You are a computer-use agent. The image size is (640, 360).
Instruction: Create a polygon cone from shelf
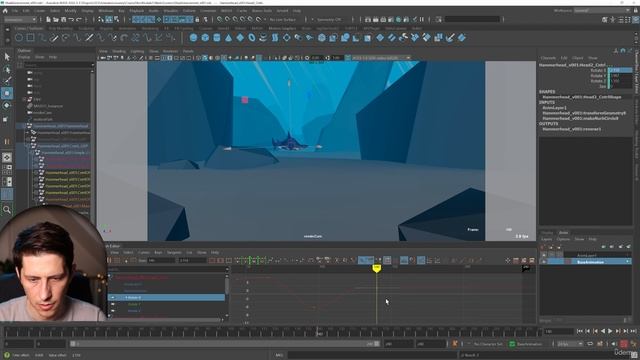coord(229,38)
